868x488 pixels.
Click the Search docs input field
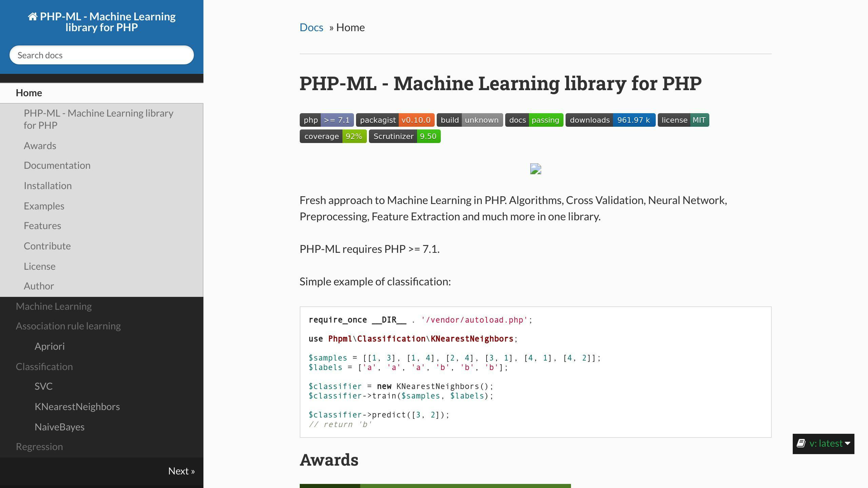pyautogui.click(x=101, y=55)
